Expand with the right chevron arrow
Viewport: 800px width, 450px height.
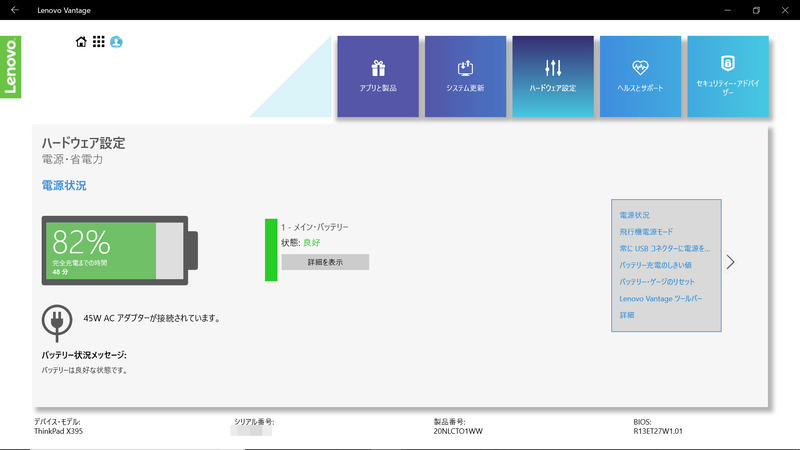point(731,262)
